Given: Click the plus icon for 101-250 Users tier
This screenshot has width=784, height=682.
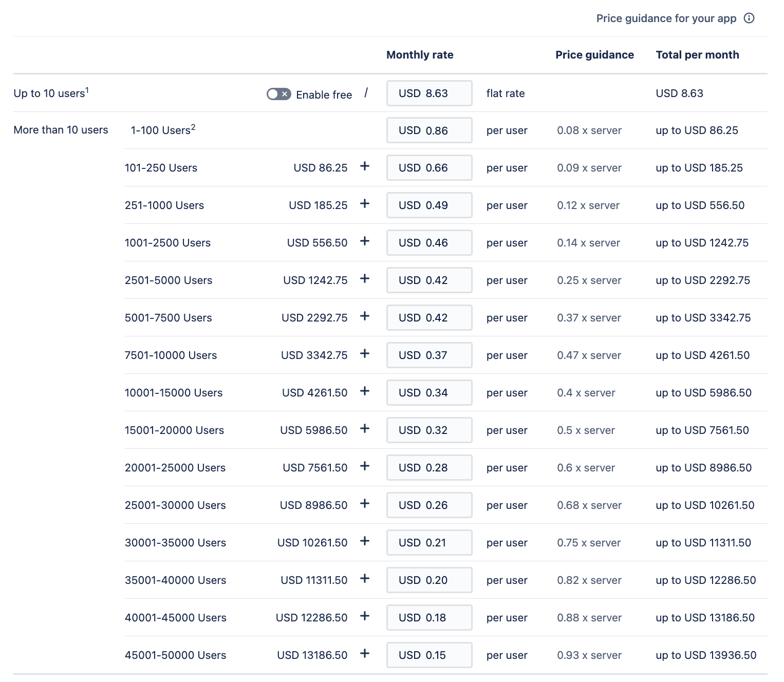Looking at the screenshot, I should [364, 167].
